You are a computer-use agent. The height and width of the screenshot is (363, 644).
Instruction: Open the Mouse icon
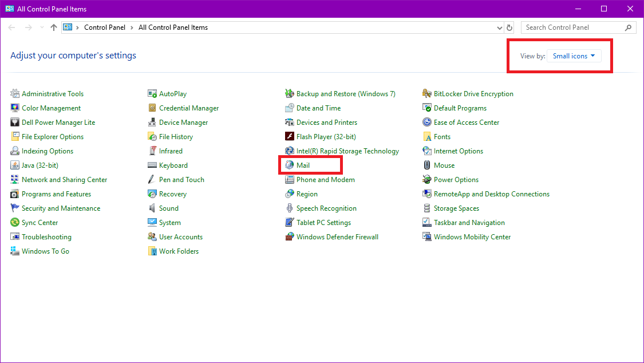coord(427,165)
